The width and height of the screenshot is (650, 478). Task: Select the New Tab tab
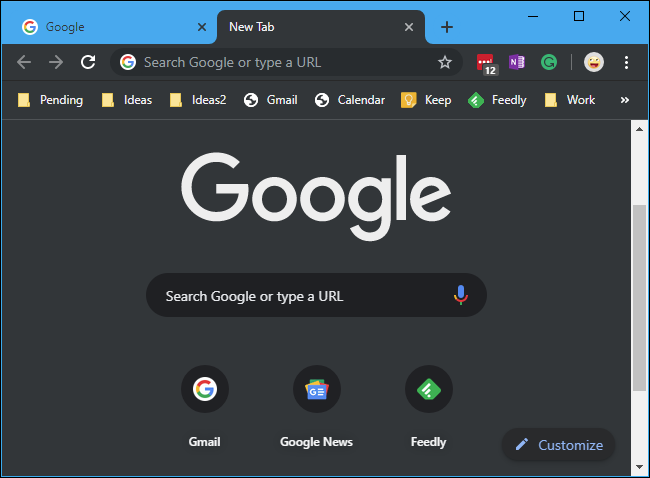click(x=321, y=27)
